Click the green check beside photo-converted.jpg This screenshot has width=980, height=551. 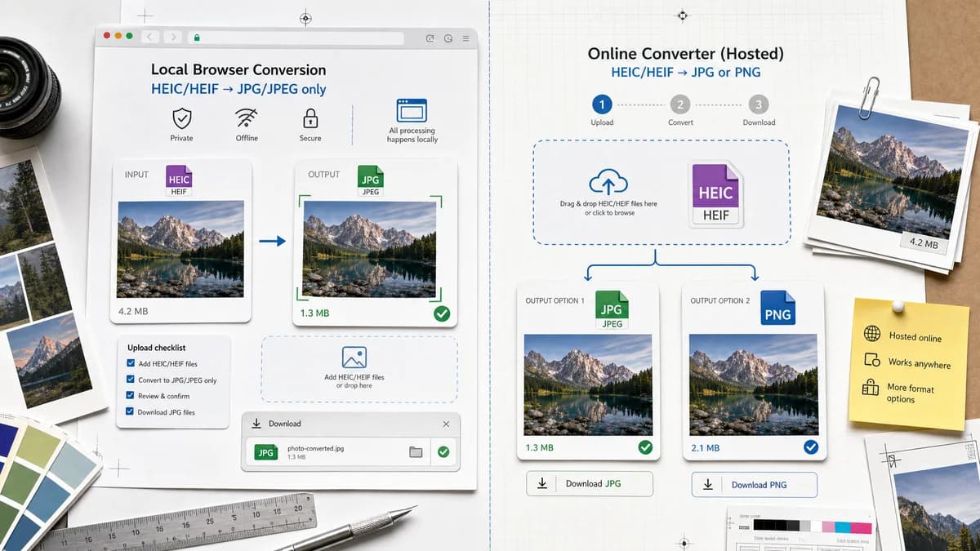pos(443,452)
